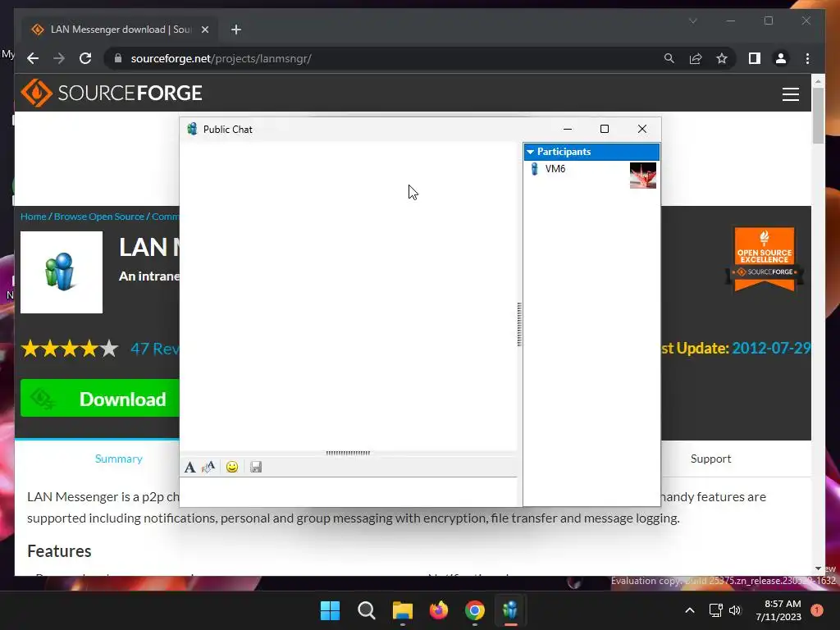The height and width of the screenshot is (630, 840).
Task: Click LAN Messenger taskbar icon
Action: point(510,610)
